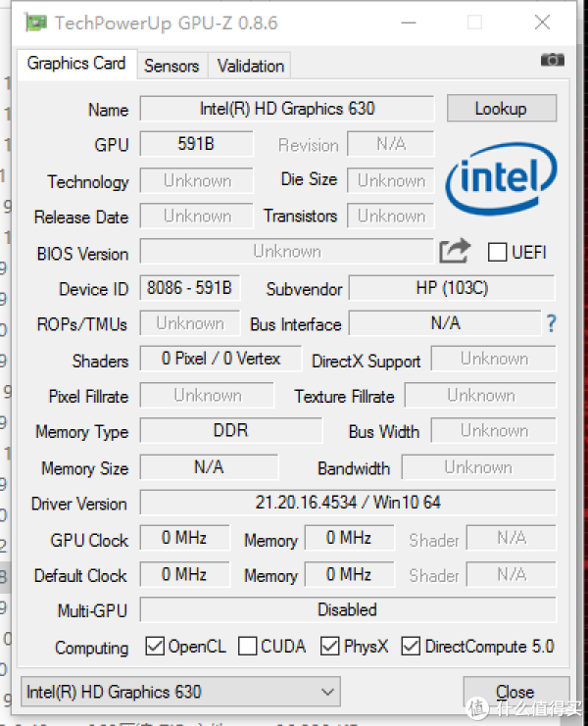Click the Multi-GPU field showing Disabled
The height and width of the screenshot is (726, 588).
(x=348, y=609)
